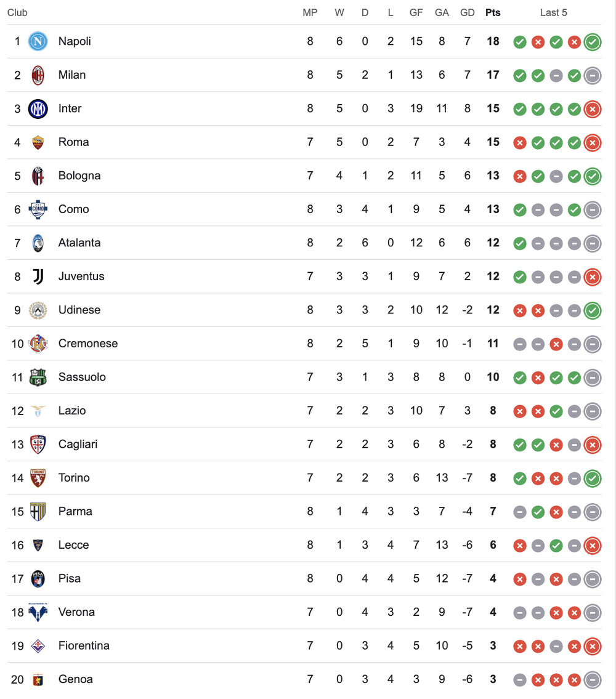Click the GD column header
616x699 pixels.
[x=467, y=12]
